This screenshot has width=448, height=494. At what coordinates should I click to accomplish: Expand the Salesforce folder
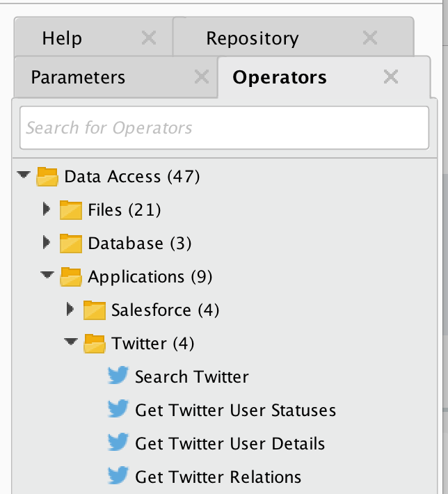pyautogui.click(x=70, y=309)
